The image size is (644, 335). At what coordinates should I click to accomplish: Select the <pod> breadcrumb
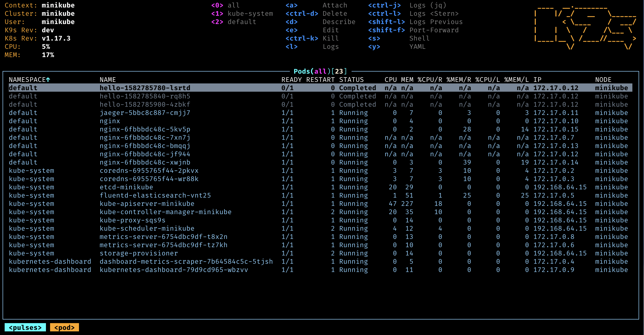tap(64, 328)
